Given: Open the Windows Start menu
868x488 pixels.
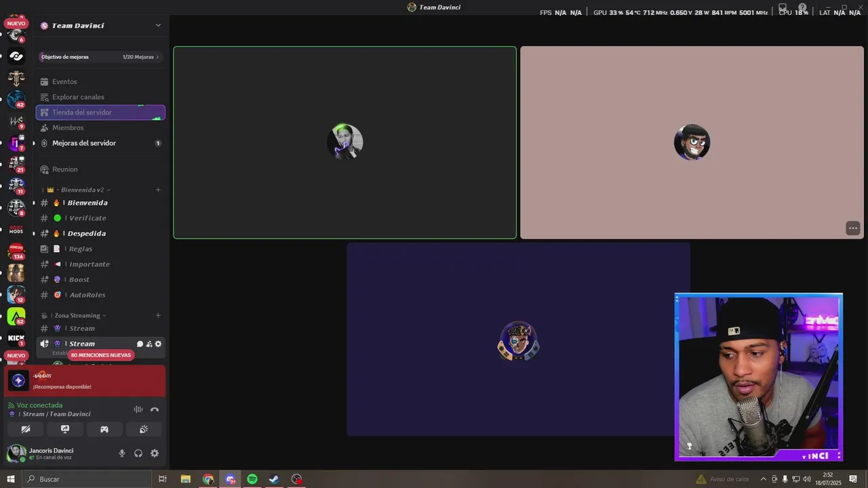Looking at the screenshot, I should pyautogui.click(x=10, y=479).
